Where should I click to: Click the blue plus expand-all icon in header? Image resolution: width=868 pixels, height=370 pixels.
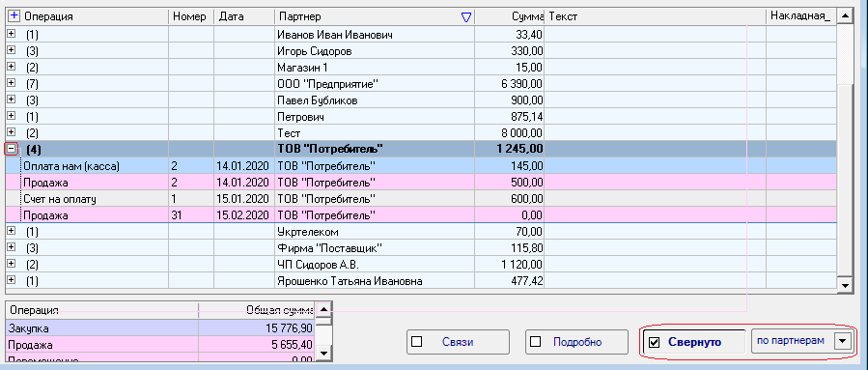(x=14, y=16)
